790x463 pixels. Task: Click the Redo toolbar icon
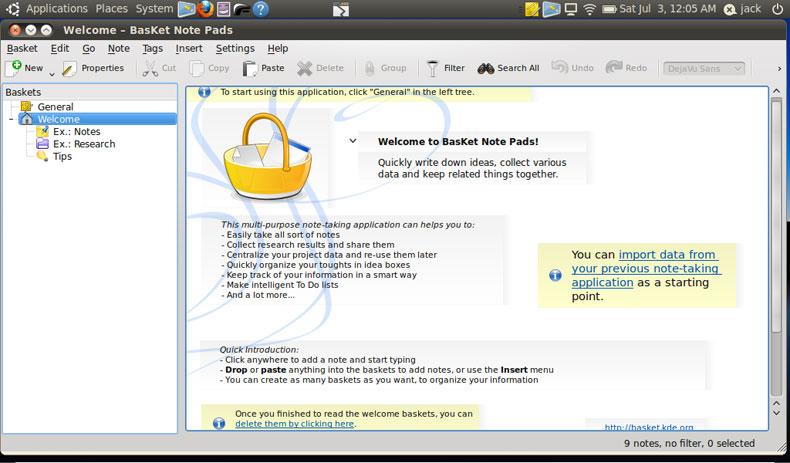[614, 67]
